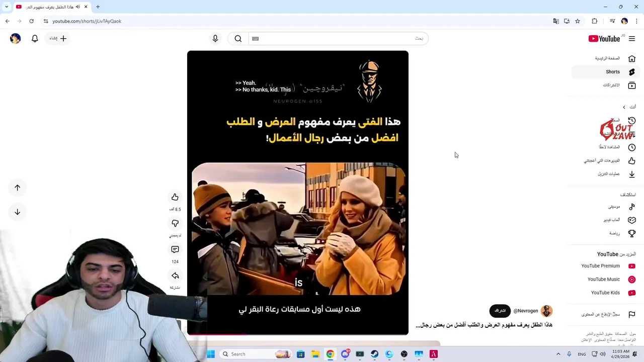
Task: Like the short with thumbs up
Action: point(175,197)
